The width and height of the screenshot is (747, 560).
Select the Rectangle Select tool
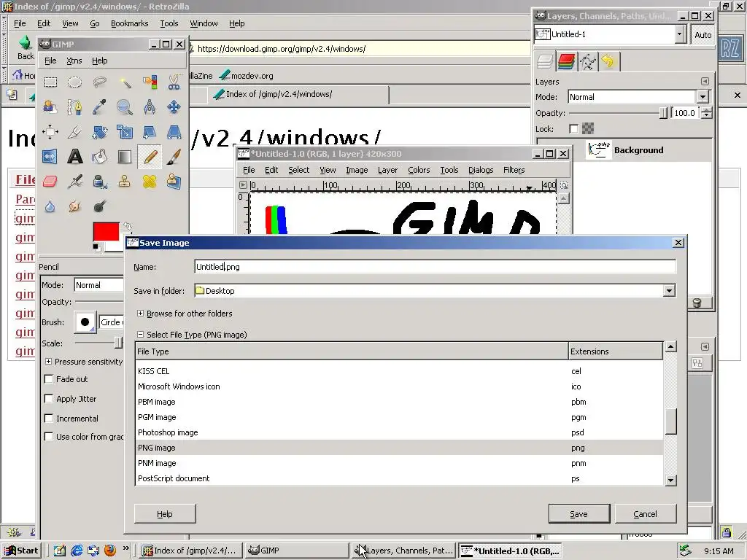[50, 82]
